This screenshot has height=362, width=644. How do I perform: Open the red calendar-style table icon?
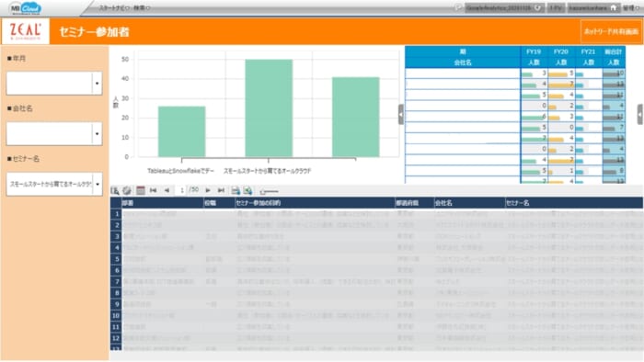[141, 190]
